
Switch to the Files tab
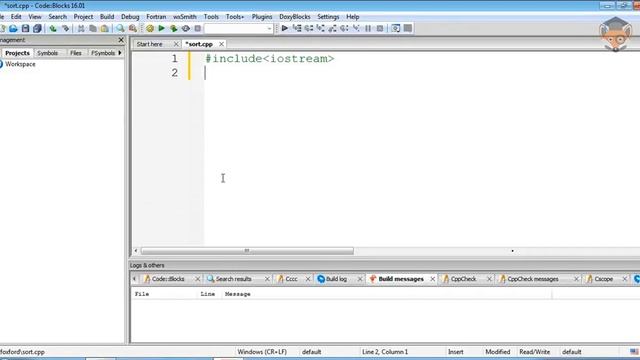76,53
